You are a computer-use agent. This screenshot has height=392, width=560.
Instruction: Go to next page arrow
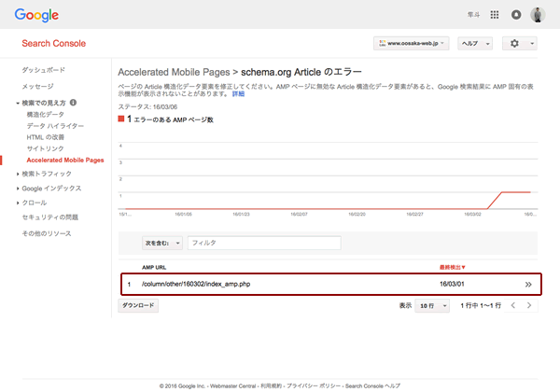coord(529,305)
